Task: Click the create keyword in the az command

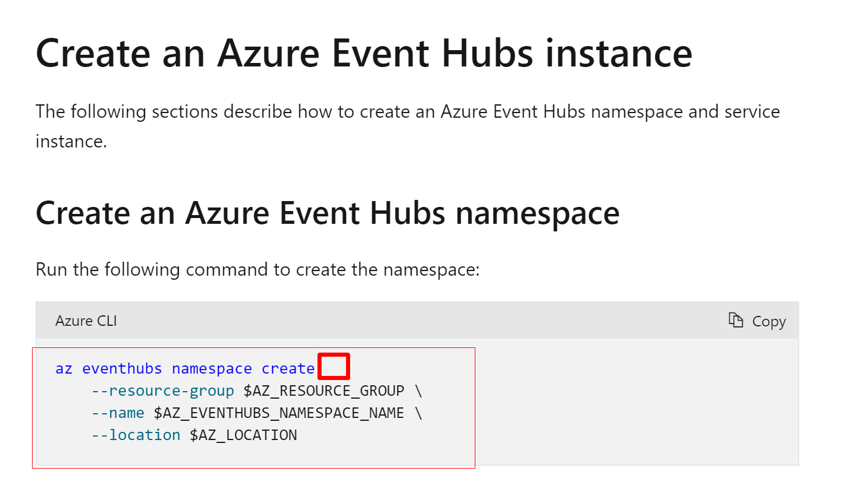Action: (288, 368)
